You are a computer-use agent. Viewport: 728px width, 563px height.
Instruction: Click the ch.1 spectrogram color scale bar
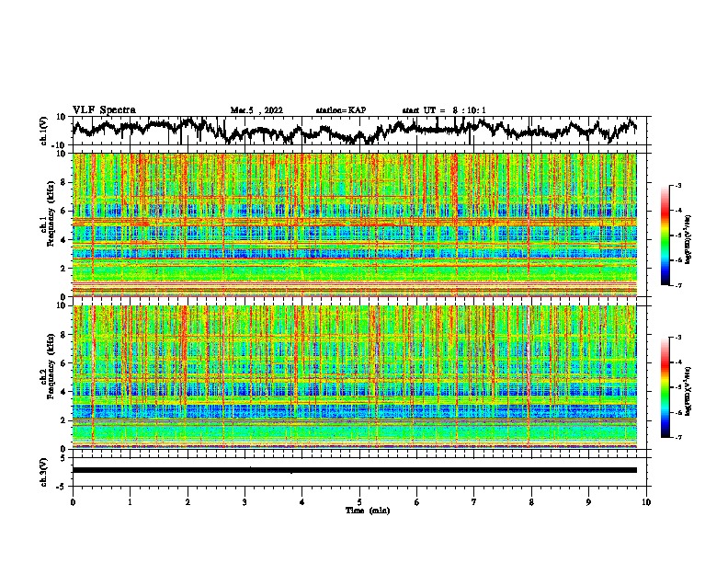tap(665, 236)
